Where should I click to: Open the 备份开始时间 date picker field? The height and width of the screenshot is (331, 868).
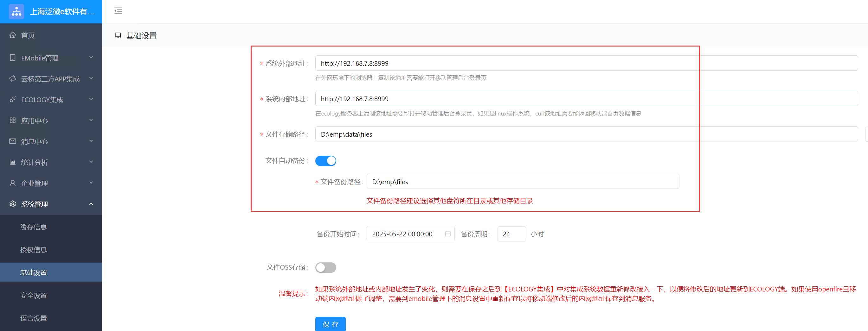410,234
